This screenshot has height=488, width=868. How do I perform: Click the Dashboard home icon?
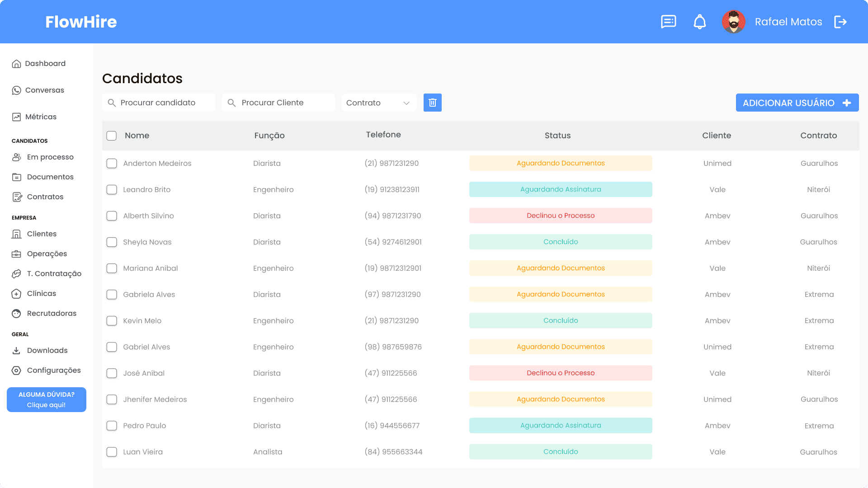click(x=17, y=64)
